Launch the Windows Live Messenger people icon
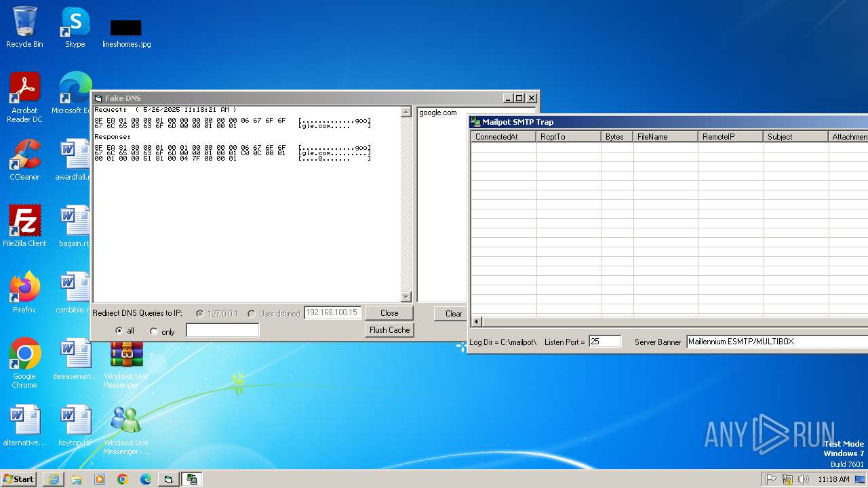Viewport: 868px width, 488px height. coord(126,430)
